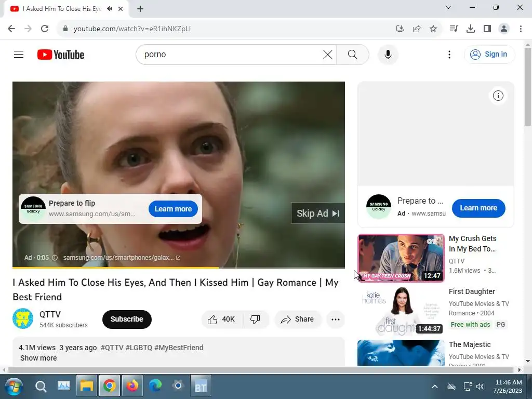Mute the tab via speaker icon
532x399 pixels.
point(109,8)
